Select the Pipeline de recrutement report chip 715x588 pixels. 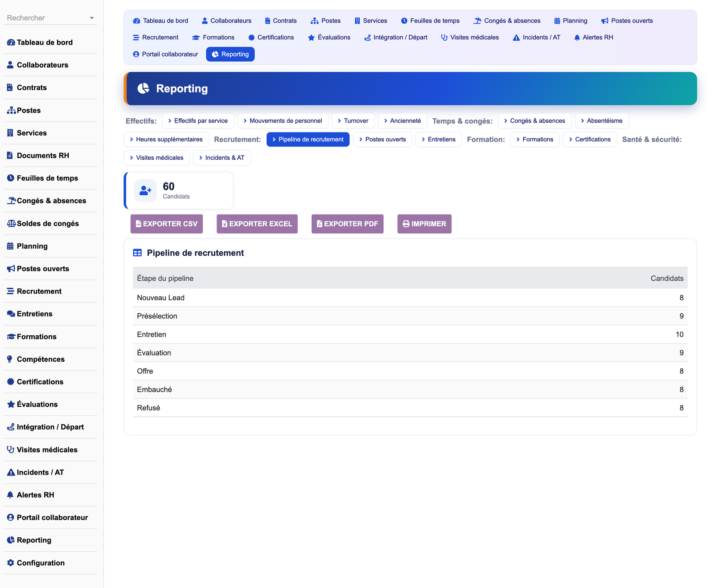[308, 140]
